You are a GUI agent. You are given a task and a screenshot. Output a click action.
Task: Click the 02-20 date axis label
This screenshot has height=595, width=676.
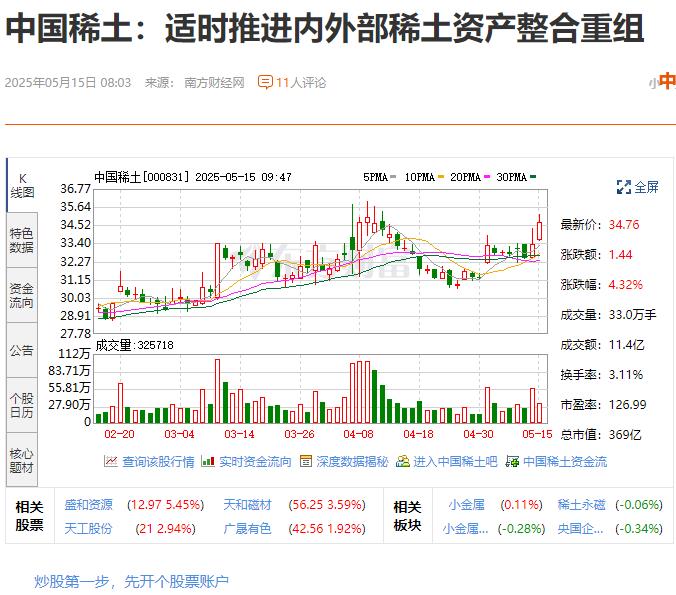click(119, 434)
